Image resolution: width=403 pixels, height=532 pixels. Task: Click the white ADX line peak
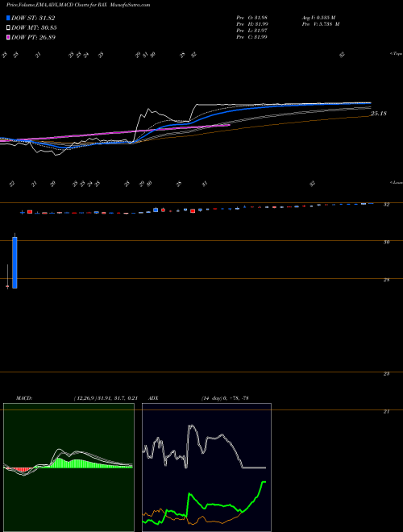[191, 426]
